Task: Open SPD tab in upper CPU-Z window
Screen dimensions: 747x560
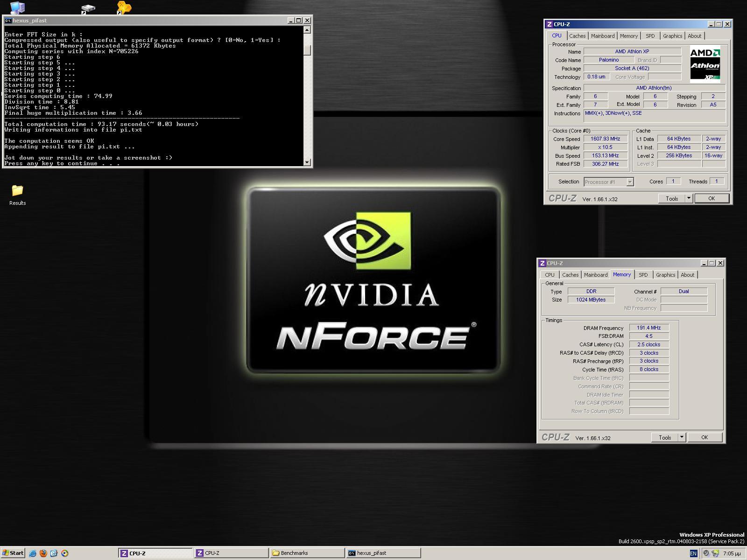Action: coord(650,36)
